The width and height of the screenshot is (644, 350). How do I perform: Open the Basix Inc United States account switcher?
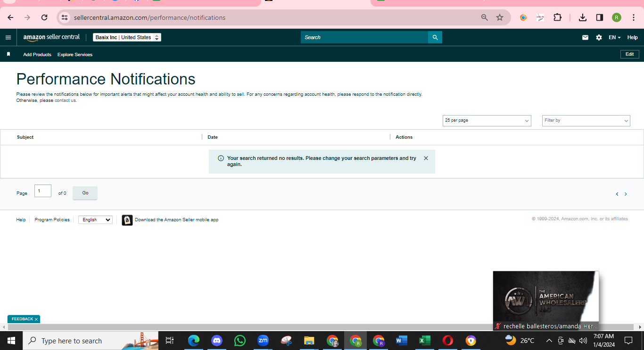[127, 37]
